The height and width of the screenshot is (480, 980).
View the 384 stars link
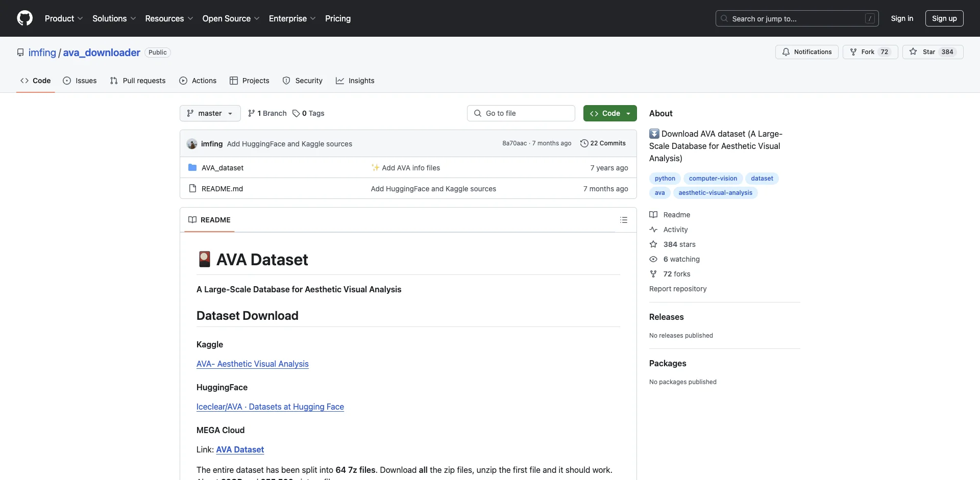(673, 244)
